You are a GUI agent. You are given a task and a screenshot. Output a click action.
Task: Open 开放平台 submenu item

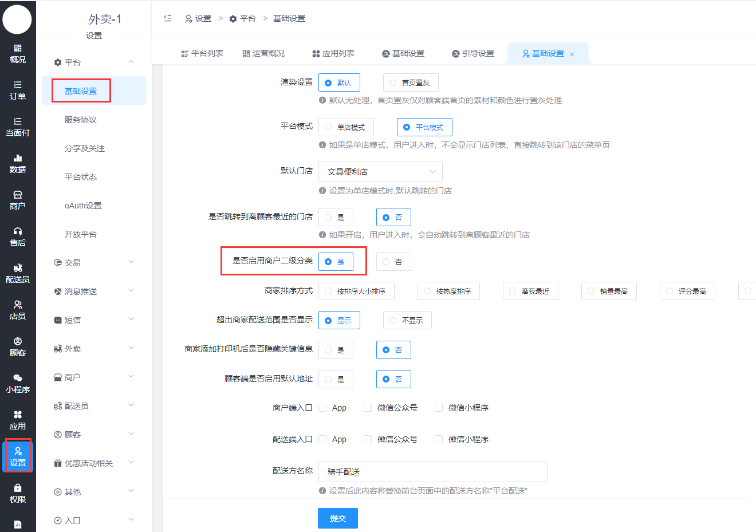pyautogui.click(x=81, y=234)
